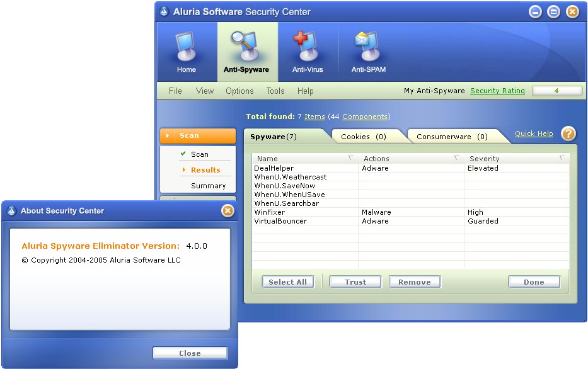The height and width of the screenshot is (369, 588).
Task: Minimize the Aluria Software Security Center window
Action: point(535,12)
